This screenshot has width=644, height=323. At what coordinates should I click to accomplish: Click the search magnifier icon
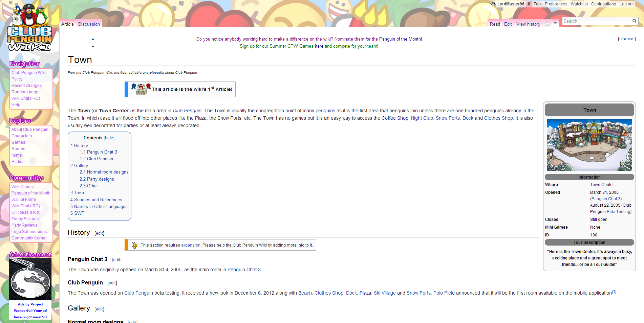click(634, 21)
